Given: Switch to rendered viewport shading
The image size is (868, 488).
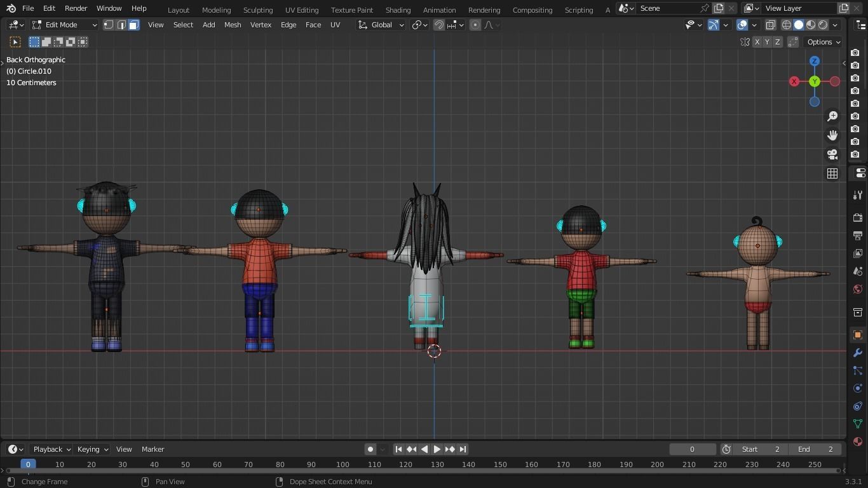Looking at the screenshot, I should tap(823, 25).
